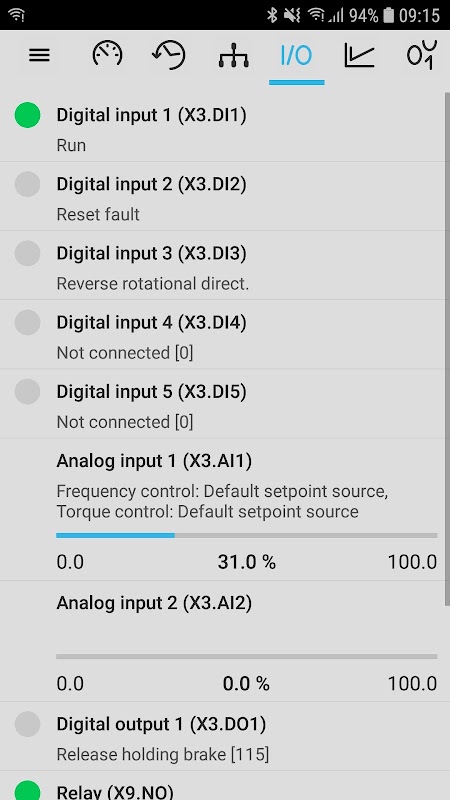Open Digital input 5 (X3.DI5) entry
The height and width of the screenshot is (800, 450).
click(x=222, y=404)
